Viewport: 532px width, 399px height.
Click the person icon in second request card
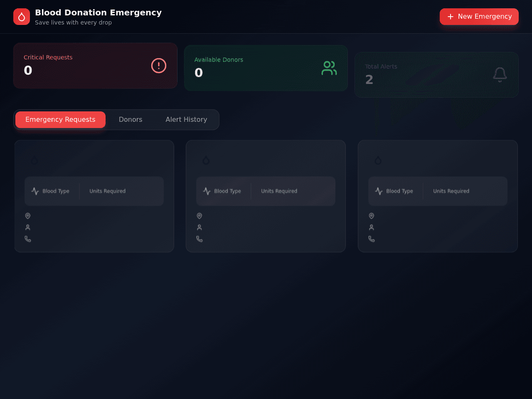point(199,227)
